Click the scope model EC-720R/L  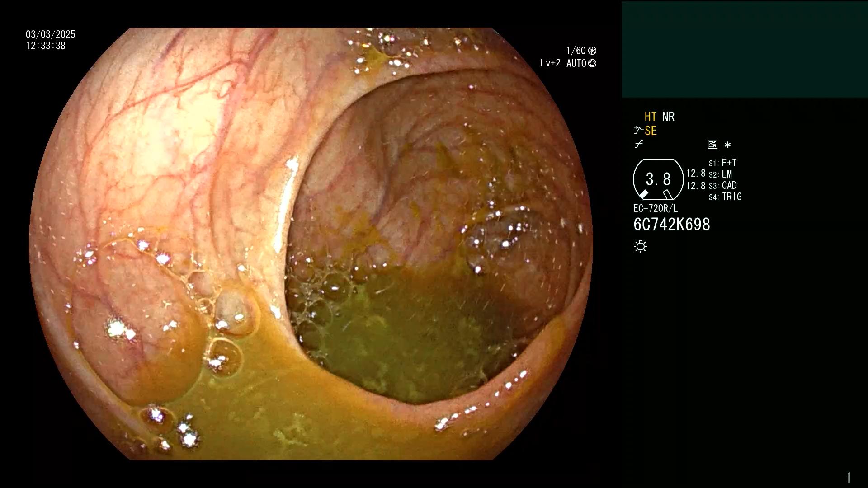click(x=656, y=209)
